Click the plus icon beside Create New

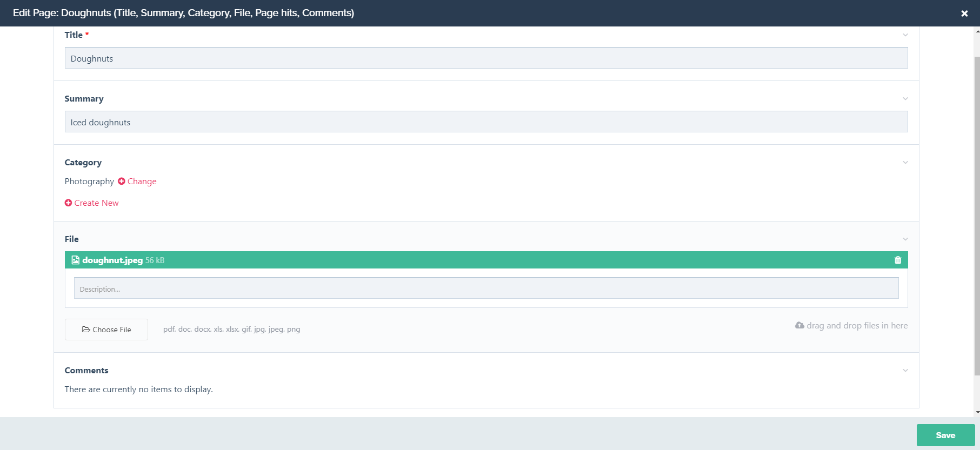[x=68, y=203]
